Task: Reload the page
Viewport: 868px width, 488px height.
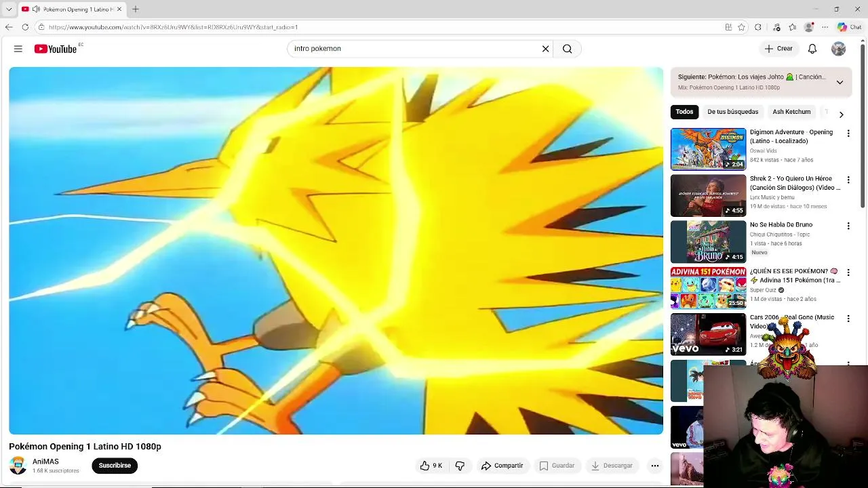Action: click(x=25, y=27)
